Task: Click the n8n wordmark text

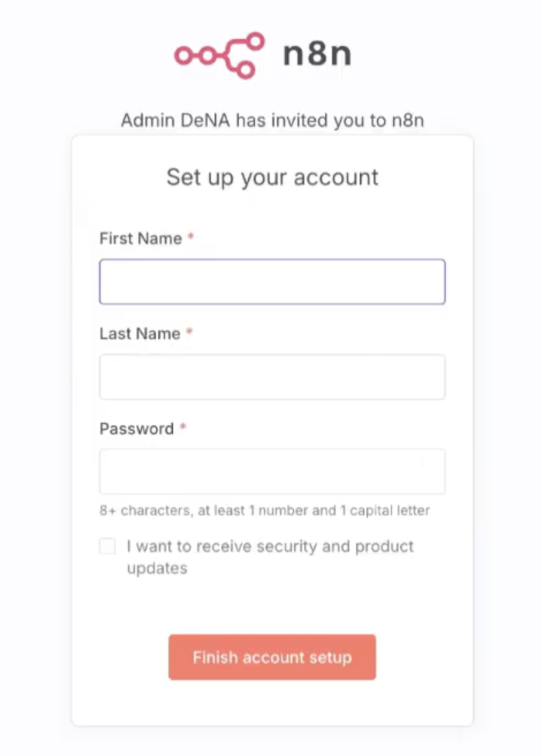Action: pos(317,55)
